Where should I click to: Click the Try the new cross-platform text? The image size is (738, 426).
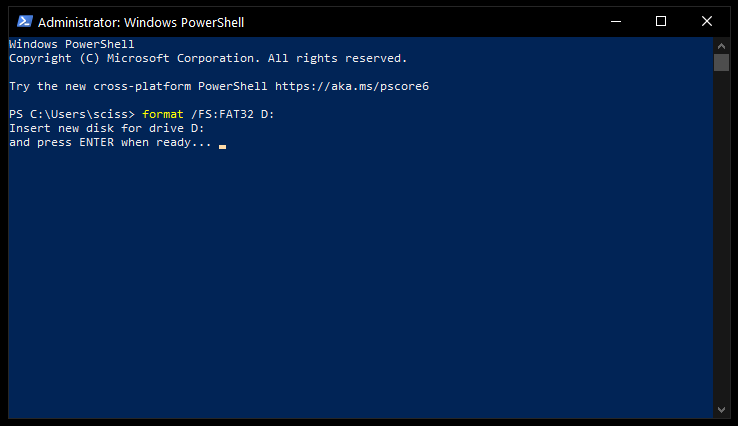coord(100,86)
